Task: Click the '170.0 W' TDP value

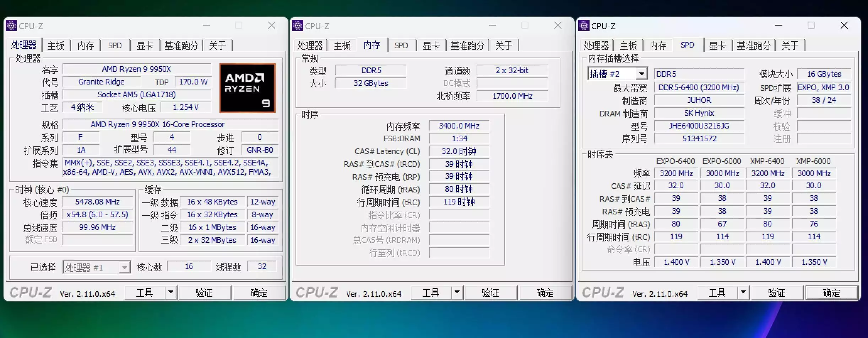Action: point(193,82)
